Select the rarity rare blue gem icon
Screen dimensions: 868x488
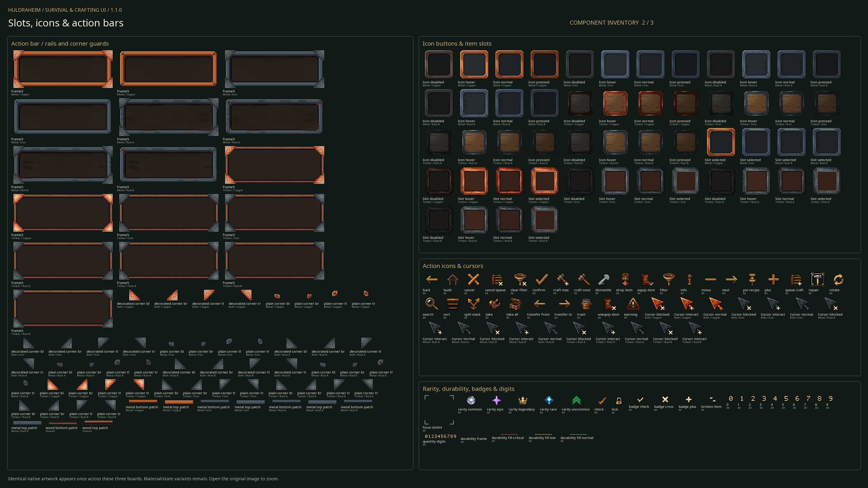pyautogui.click(x=549, y=400)
